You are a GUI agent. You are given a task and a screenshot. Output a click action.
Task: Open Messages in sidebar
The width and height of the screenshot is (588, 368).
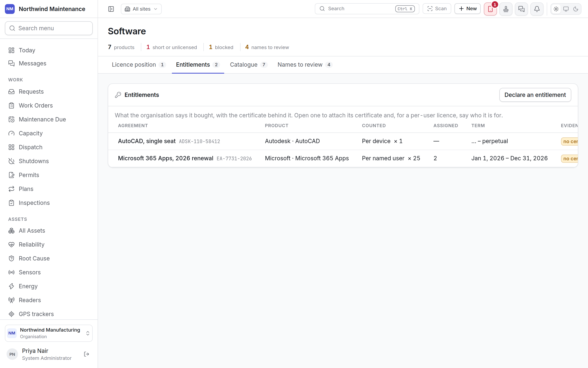pyautogui.click(x=49, y=63)
